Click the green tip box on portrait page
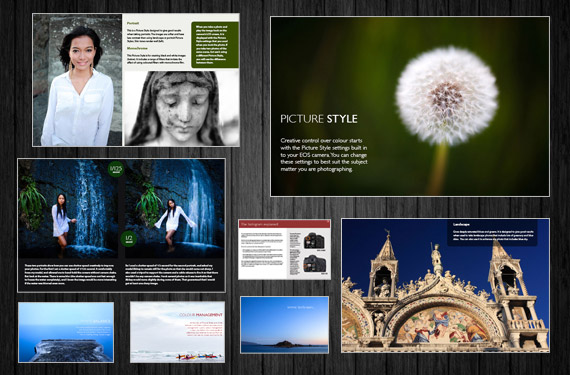570x375 pixels. coord(215,45)
